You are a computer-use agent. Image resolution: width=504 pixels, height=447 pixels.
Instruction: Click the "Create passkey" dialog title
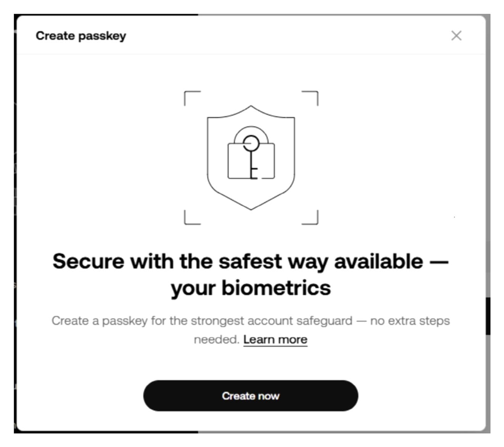(81, 36)
